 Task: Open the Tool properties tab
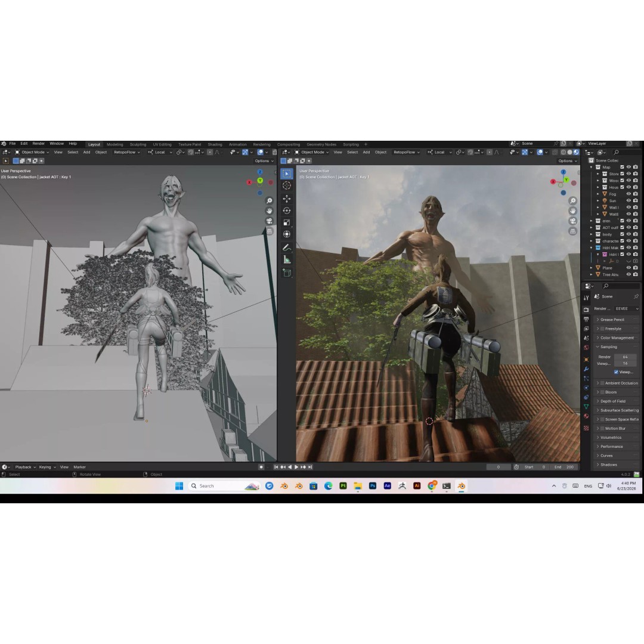(x=586, y=298)
